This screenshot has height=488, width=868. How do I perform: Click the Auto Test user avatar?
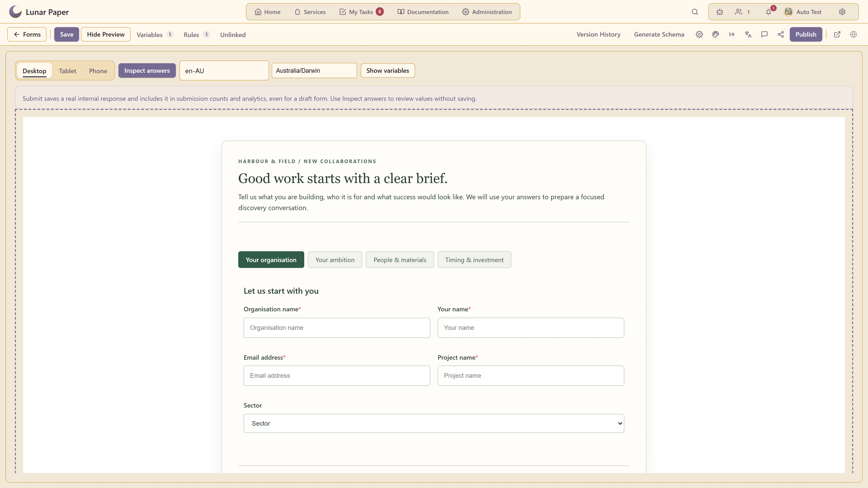(788, 12)
